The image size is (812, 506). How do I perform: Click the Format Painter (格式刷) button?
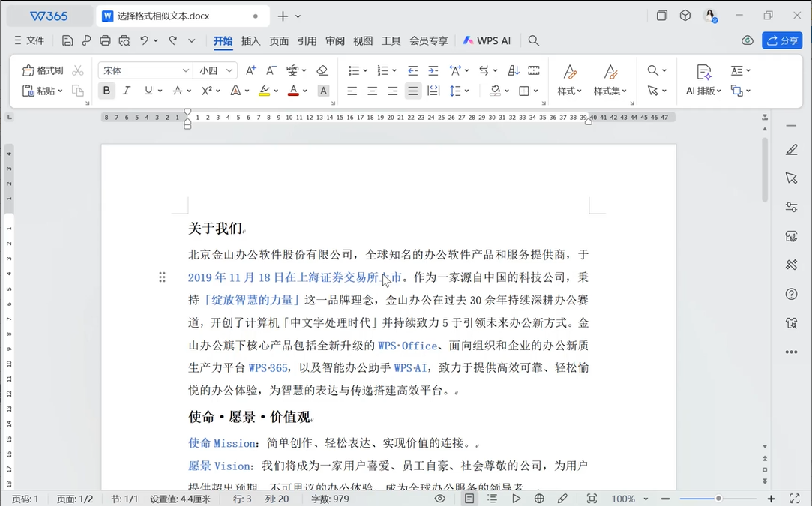coord(43,70)
